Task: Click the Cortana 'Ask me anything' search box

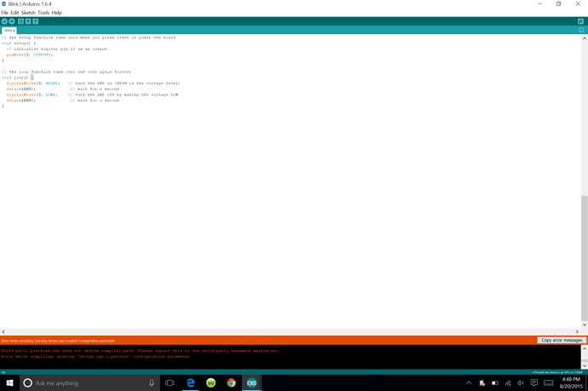Action: click(89, 382)
